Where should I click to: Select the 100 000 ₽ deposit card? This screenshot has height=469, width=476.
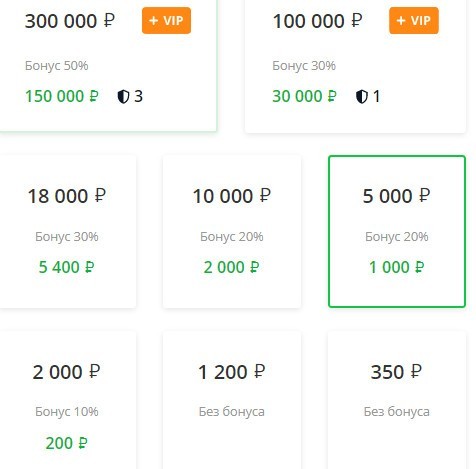(355, 66)
